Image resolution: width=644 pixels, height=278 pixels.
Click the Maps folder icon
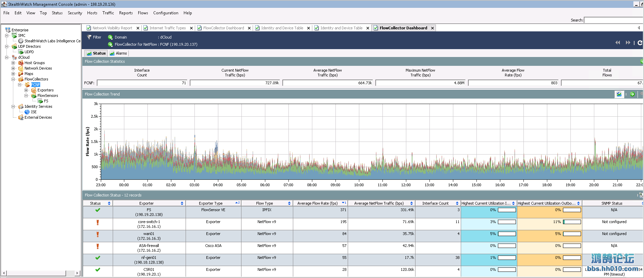click(21, 74)
